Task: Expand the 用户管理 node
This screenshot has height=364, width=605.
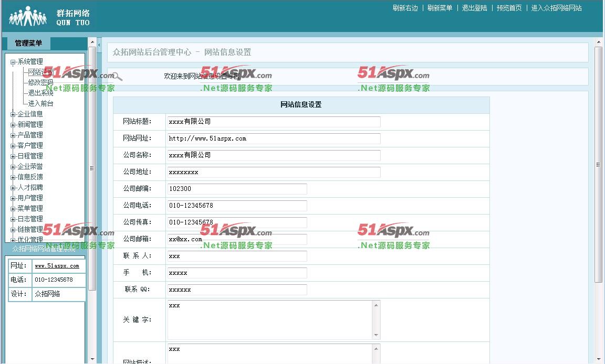Action: [13, 198]
